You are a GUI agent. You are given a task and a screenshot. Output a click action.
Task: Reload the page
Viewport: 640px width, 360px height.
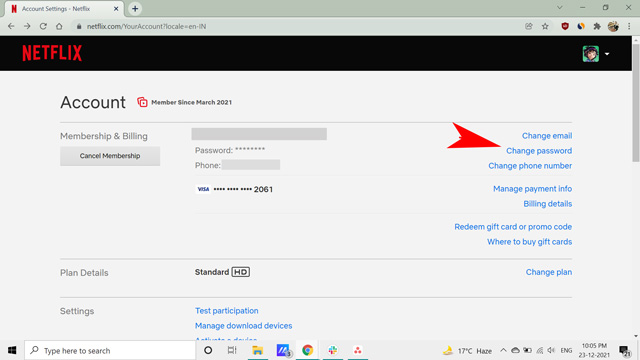pyautogui.click(x=43, y=26)
